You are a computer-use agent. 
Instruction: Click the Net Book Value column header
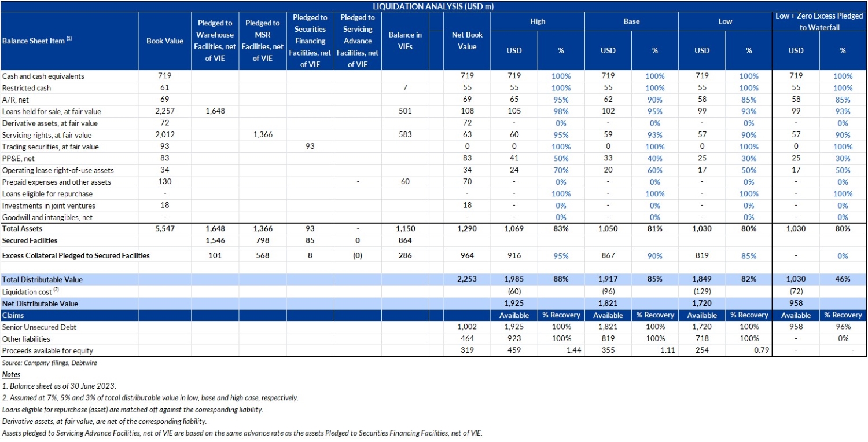466,41
